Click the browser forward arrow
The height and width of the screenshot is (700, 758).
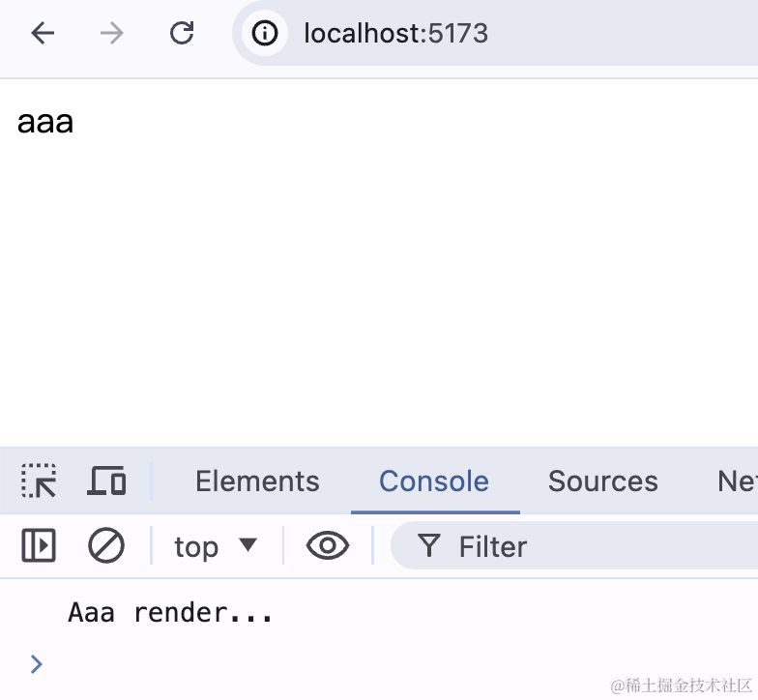click(x=112, y=34)
